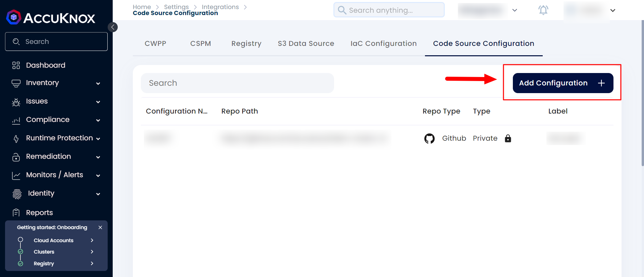Click the Inventory monitor icon
This screenshot has width=644, height=277.
[x=16, y=83]
